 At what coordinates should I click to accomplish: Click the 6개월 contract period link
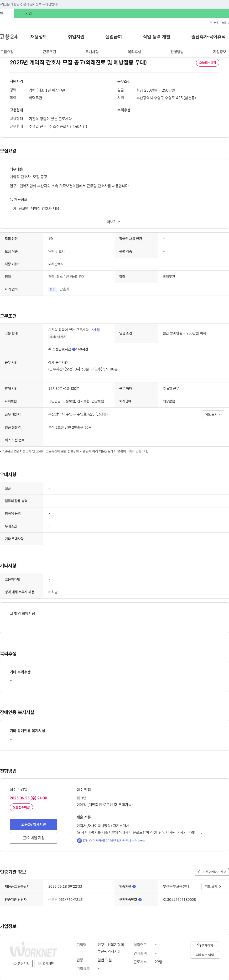click(95, 330)
